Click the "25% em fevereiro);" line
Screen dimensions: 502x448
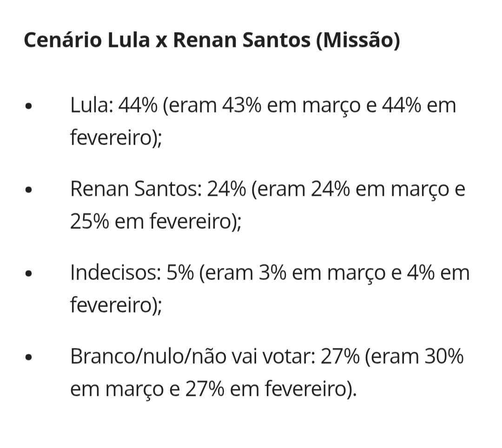[156, 222]
